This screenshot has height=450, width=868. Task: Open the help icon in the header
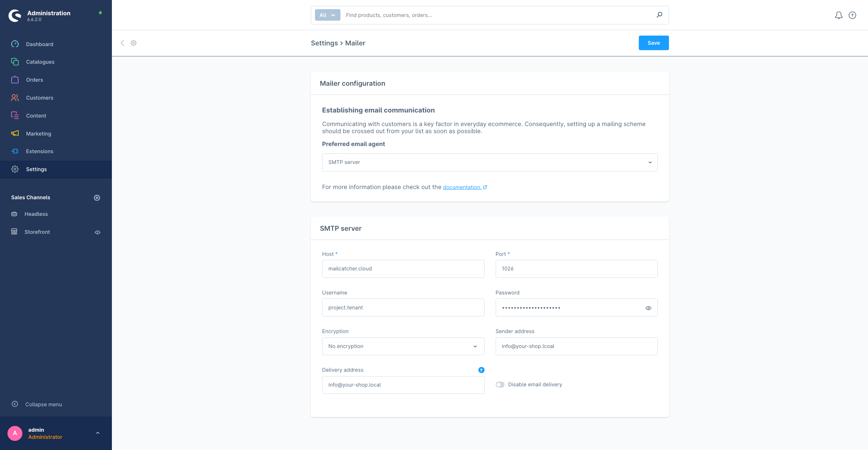852,15
